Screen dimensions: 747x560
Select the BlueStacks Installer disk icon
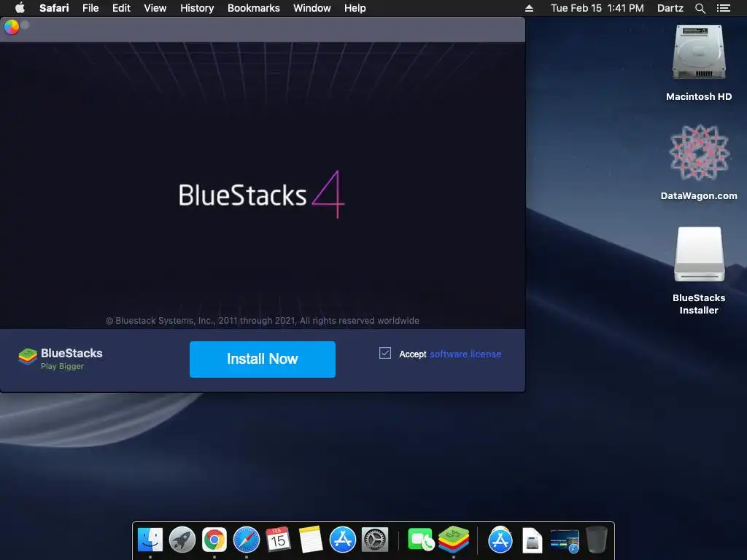pos(699,271)
